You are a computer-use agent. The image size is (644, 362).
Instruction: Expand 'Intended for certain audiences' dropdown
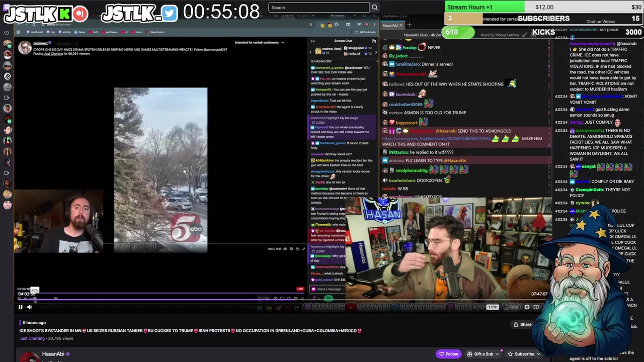(x=282, y=42)
